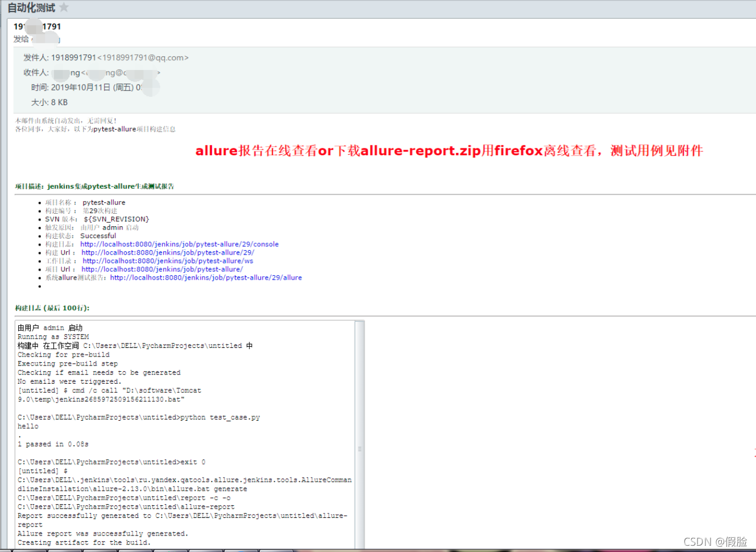Click the 大小: 8 KB line

click(49, 102)
